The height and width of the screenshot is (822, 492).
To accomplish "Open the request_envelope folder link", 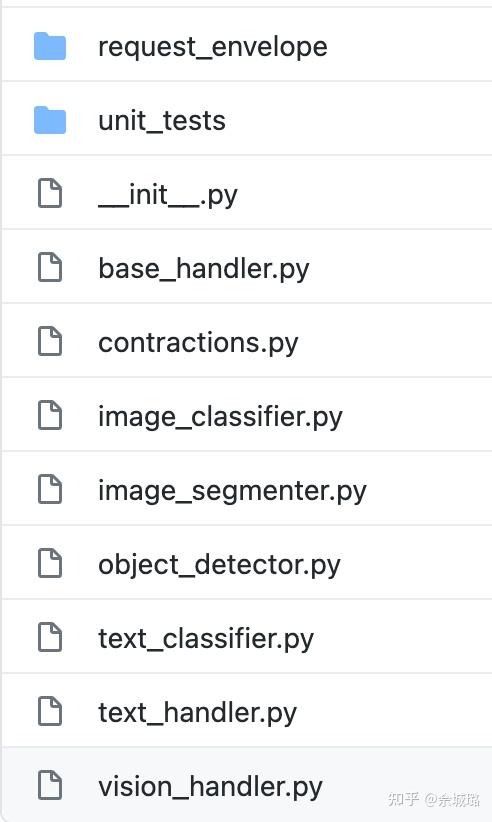I will click(x=213, y=47).
